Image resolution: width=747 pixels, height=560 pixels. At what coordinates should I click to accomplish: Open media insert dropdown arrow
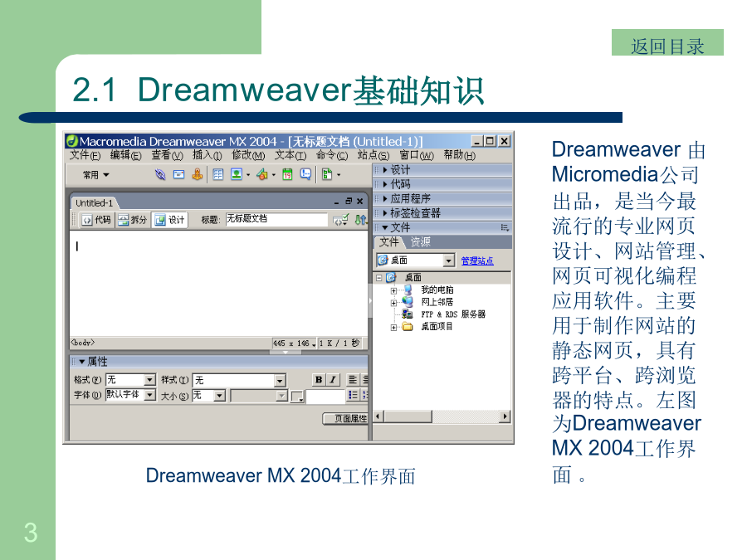coord(273,175)
